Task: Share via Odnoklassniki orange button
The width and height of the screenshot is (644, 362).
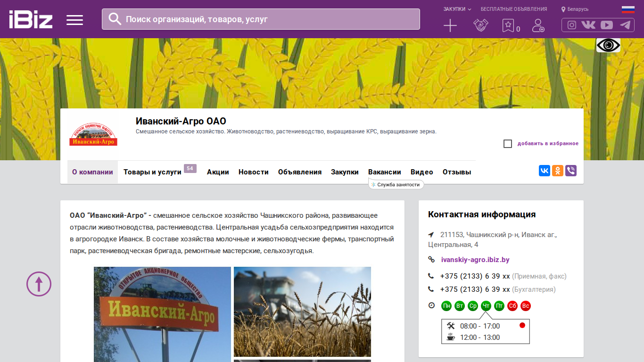Action: (x=558, y=171)
